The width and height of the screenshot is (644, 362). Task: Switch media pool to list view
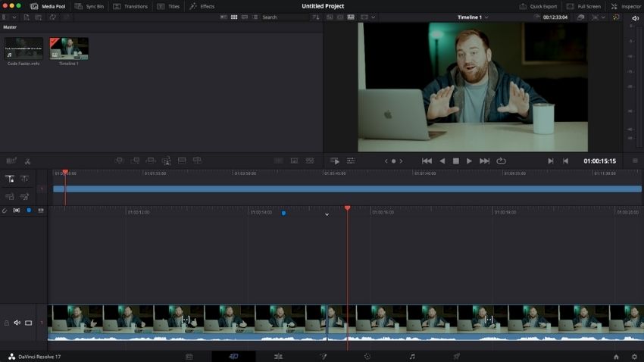coord(255,17)
